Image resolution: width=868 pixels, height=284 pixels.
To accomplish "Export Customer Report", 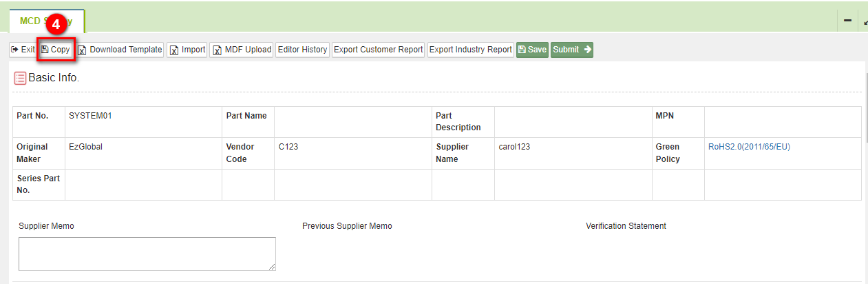I will pyautogui.click(x=378, y=50).
